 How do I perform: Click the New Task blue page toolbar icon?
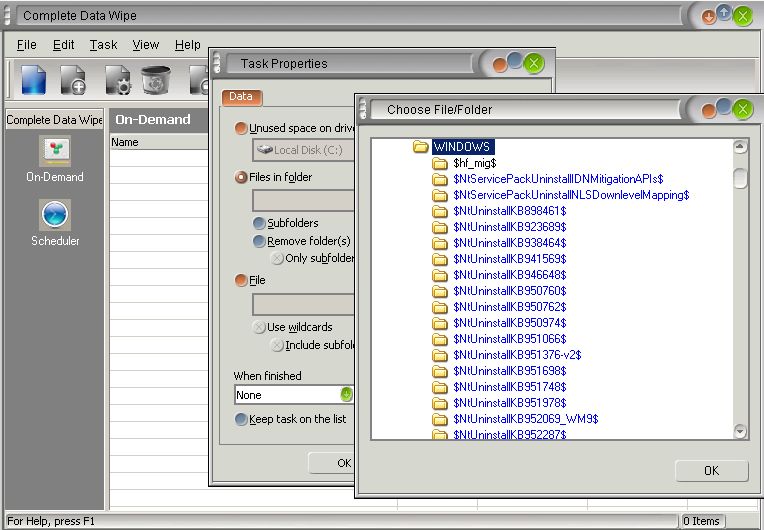[34, 79]
